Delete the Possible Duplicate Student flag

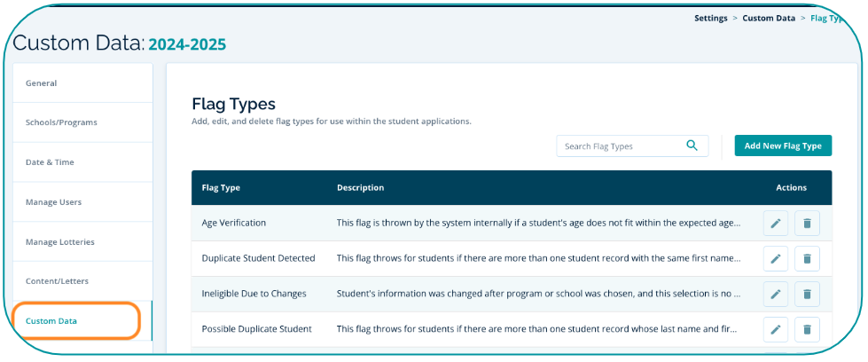pyautogui.click(x=807, y=329)
